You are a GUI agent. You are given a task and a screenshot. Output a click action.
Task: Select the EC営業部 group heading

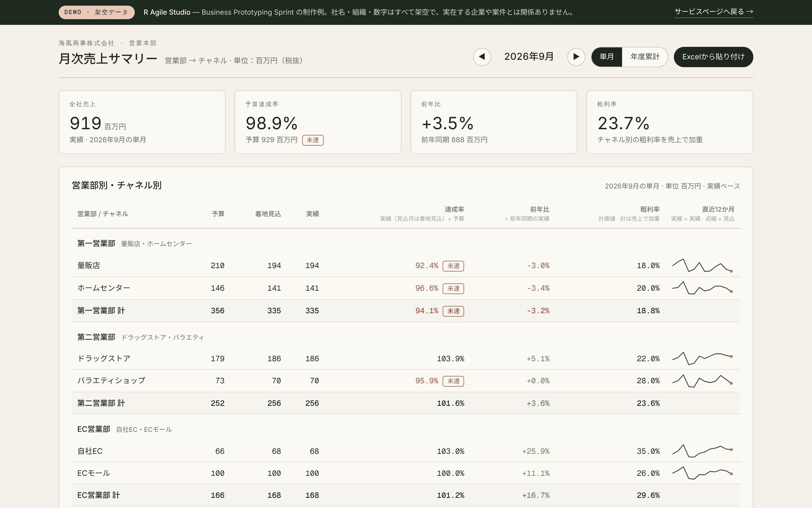point(94,429)
